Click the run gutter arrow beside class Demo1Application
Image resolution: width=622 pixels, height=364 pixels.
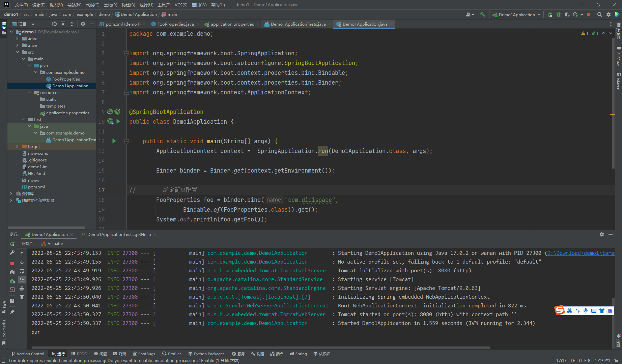118,121
